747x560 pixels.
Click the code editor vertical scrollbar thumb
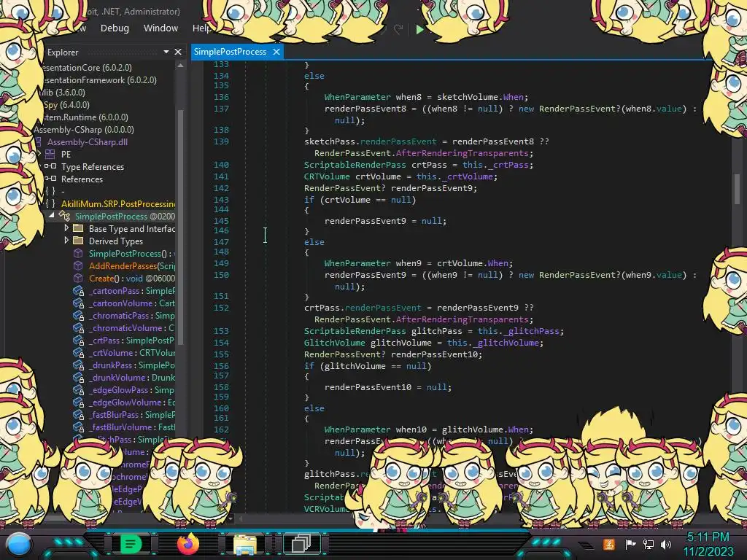pyautogui.click(x=737, y=189)
